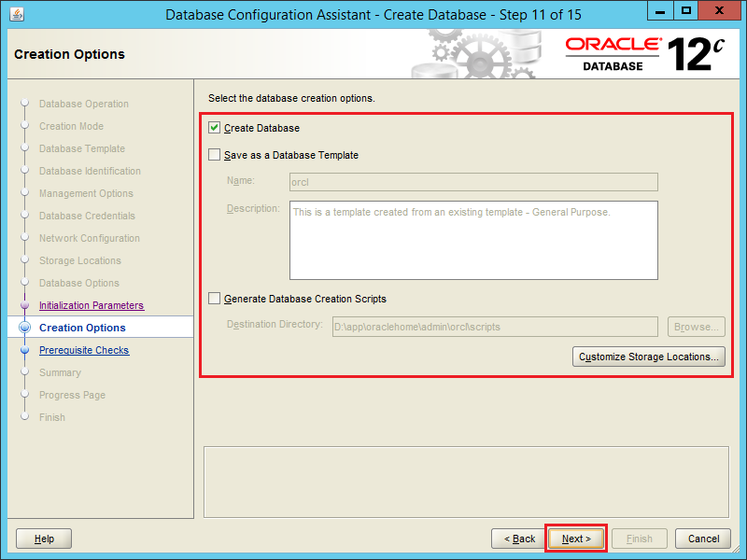Click the template Name field
This screenshot has width=747, height=560.
tap(473, 182)
